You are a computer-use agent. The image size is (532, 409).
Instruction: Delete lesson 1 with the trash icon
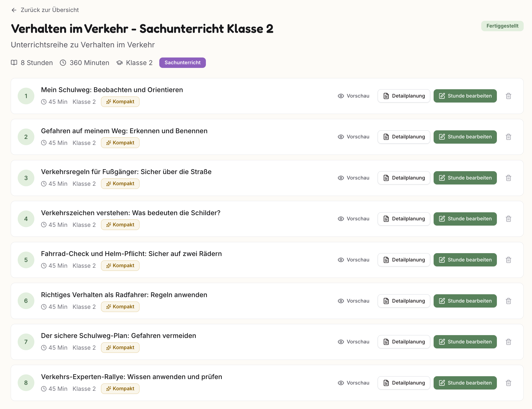(x=508, y=96)
